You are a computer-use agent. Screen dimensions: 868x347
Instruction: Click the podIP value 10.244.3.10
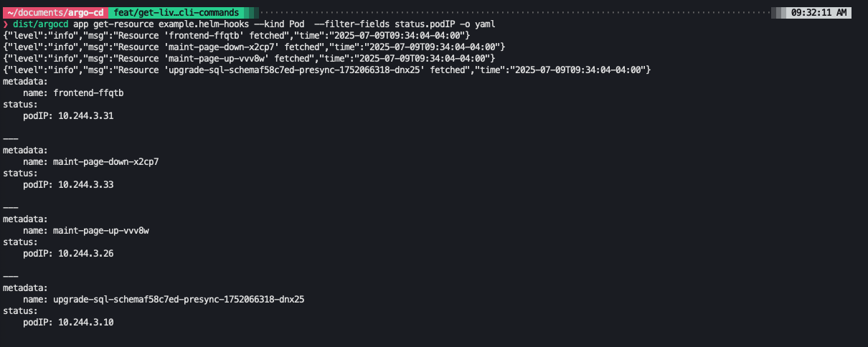pyautogui.click(x=85, y=322)
